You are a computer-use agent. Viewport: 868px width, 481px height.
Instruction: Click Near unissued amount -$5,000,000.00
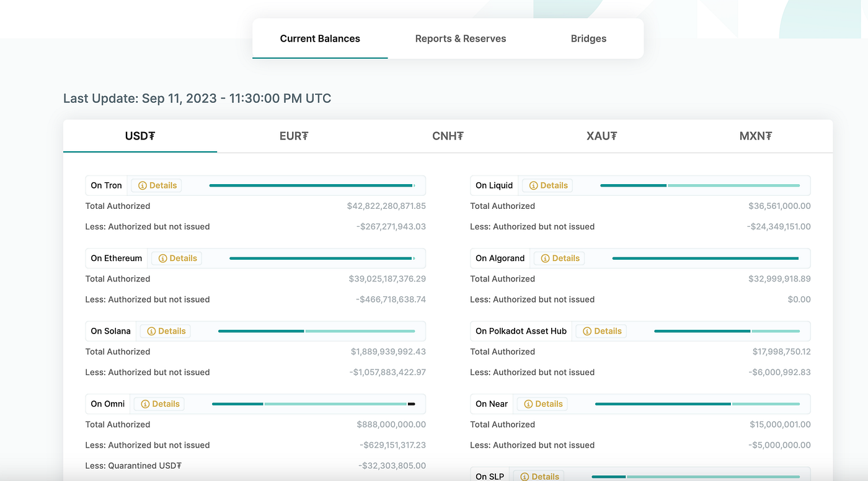[779, 445]
